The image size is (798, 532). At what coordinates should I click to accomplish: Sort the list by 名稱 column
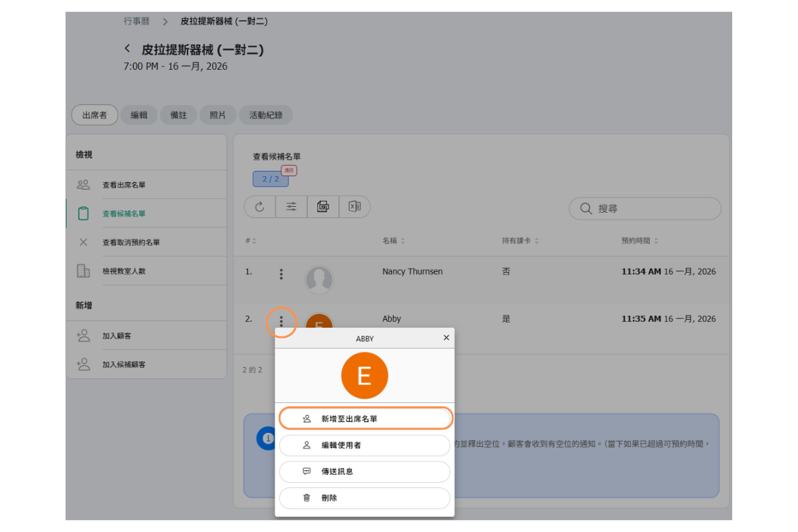tap(393, 241)
